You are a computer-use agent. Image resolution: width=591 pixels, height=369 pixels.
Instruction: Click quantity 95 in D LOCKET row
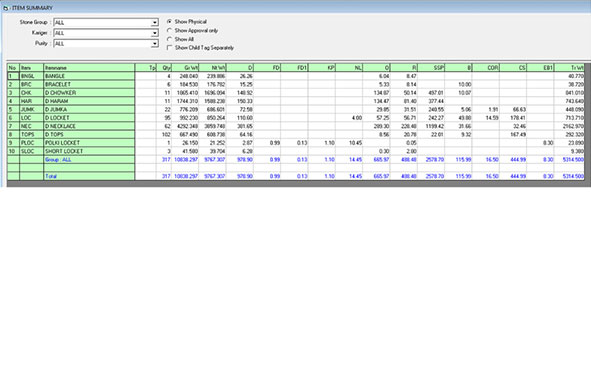click(164, 118)
